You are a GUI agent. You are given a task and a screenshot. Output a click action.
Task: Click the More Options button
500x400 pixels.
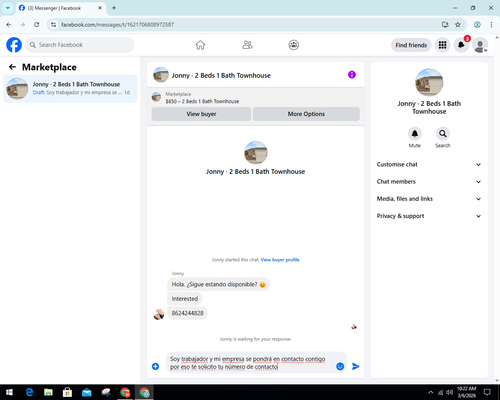(x=306, y=114)
